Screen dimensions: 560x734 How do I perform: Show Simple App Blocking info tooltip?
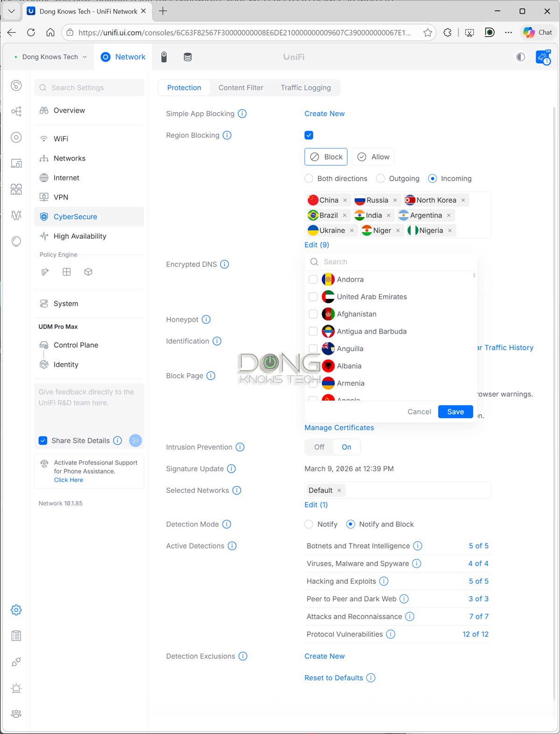tap(242, 113)
